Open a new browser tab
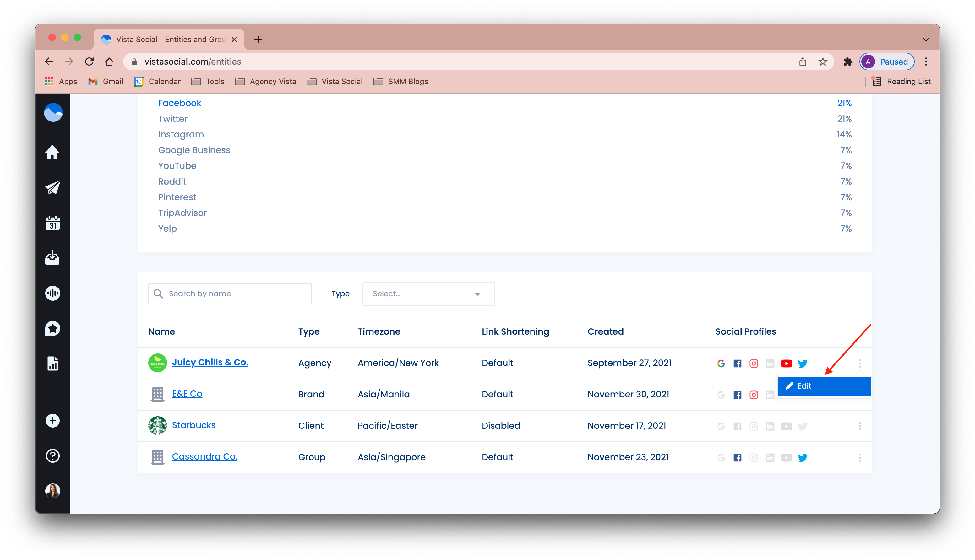This screenshot has width=975, height=560. click(x=258, y=39)
